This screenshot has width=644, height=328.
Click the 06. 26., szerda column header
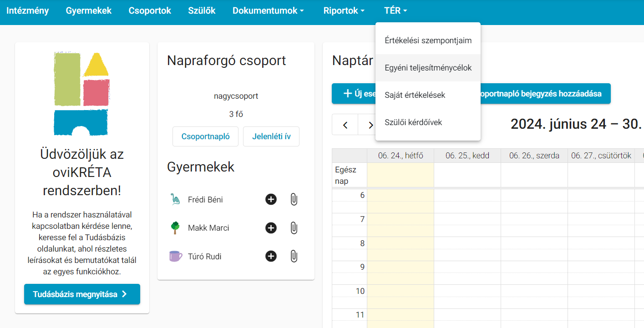click(534, 156)
